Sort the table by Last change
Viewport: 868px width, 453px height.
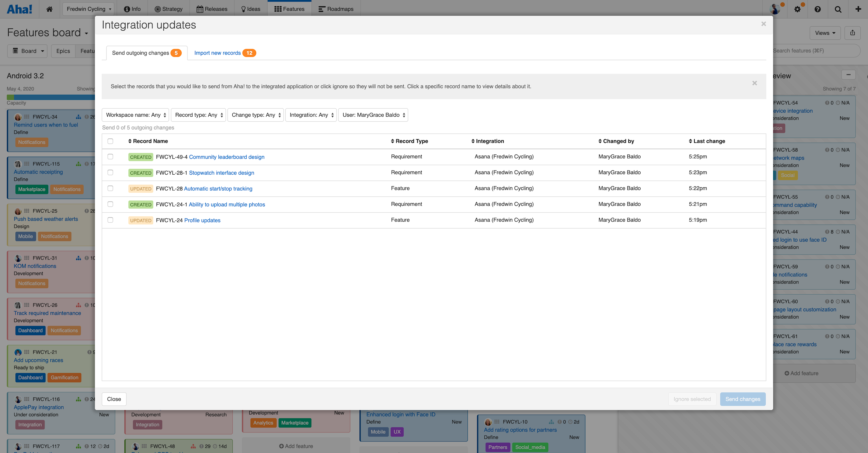coord(709,141)
